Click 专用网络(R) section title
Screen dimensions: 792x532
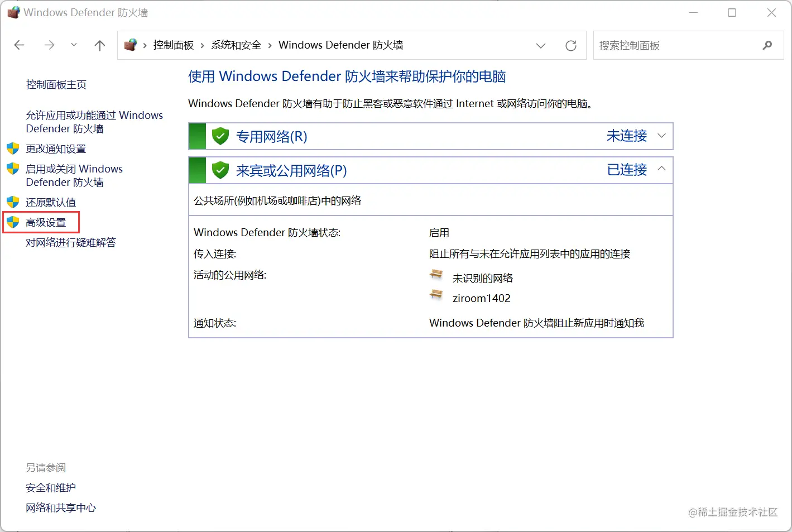pyautogui.click(x=272, y=137)
